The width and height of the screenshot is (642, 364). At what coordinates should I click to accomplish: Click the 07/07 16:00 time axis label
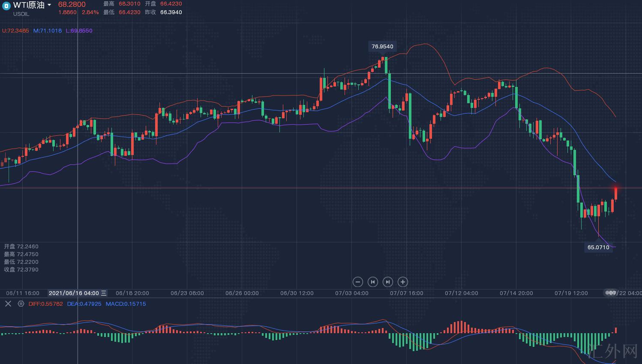[406, 293]
